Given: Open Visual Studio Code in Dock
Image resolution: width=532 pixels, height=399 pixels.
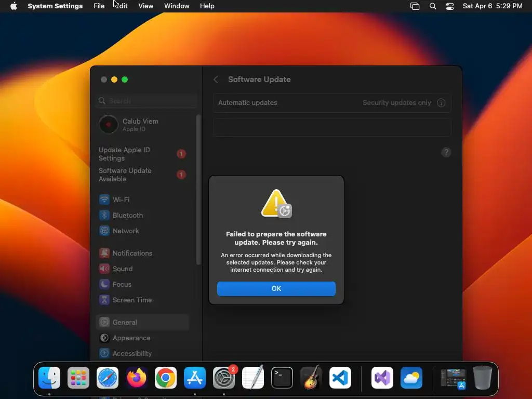Looking at the screenshot, I should tap(340, 378).
